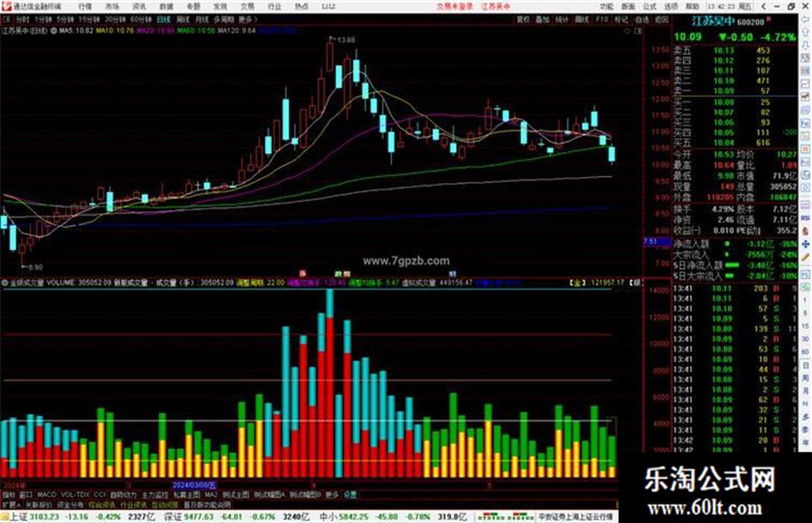Switch chart to 30分钟 period
The image size is (812, 523).
point(115,19)
